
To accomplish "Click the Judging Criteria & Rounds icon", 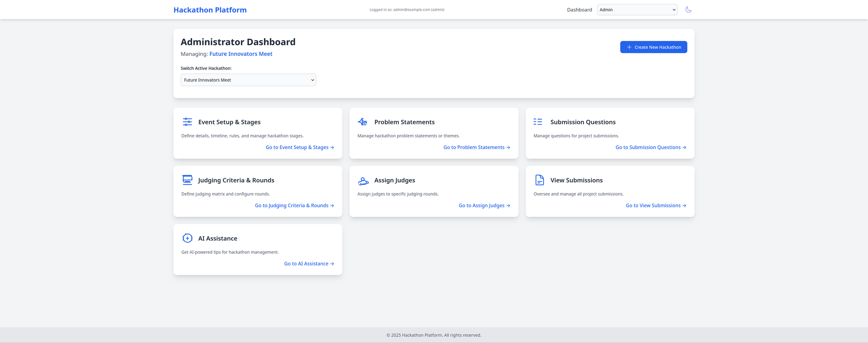I will pos(187,180).
